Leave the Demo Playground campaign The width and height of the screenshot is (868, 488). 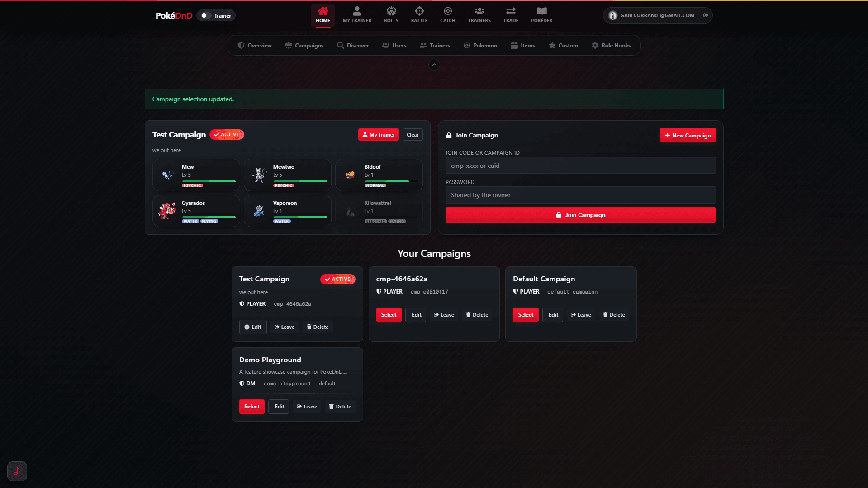click(307, 407)
